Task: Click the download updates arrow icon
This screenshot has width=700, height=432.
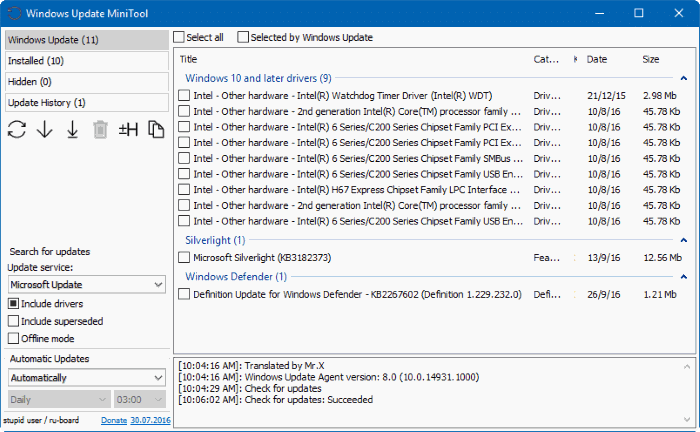Action: [45, 130]
